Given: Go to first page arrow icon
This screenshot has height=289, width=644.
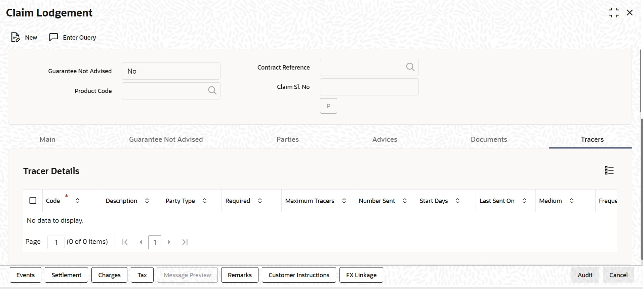Looking at the screenshot, I should (x=125, y=242).
